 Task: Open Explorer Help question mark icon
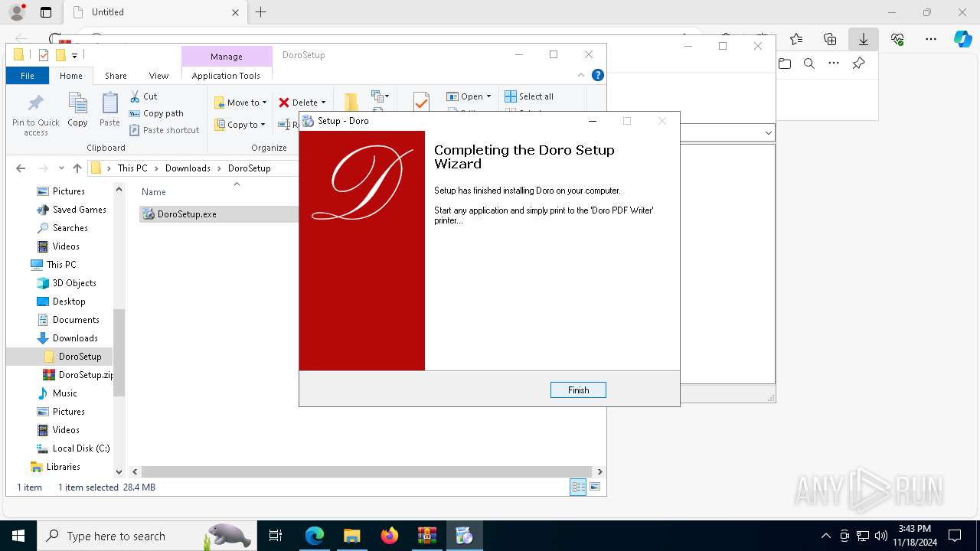pos(598,75)
